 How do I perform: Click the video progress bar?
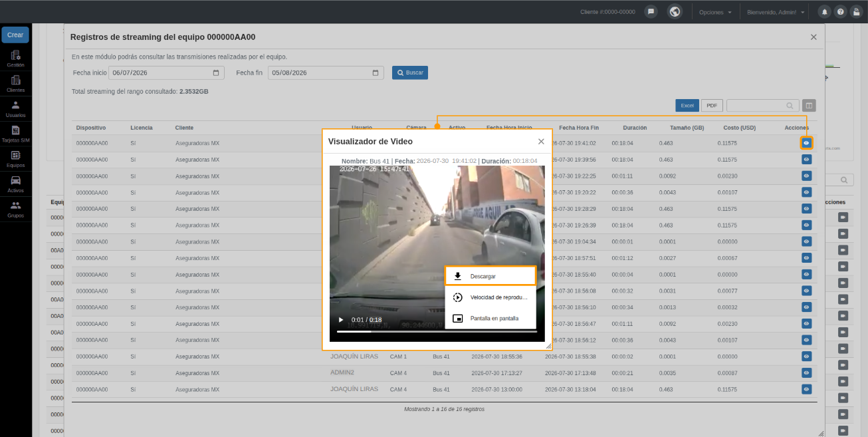[436, 331]
